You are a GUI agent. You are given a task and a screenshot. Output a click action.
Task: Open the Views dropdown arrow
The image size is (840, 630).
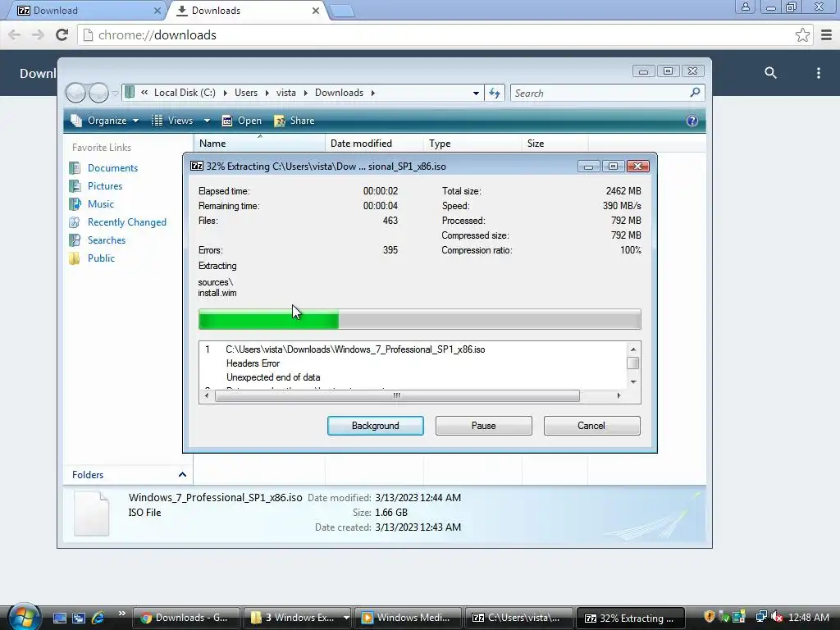tap(207, 121)
